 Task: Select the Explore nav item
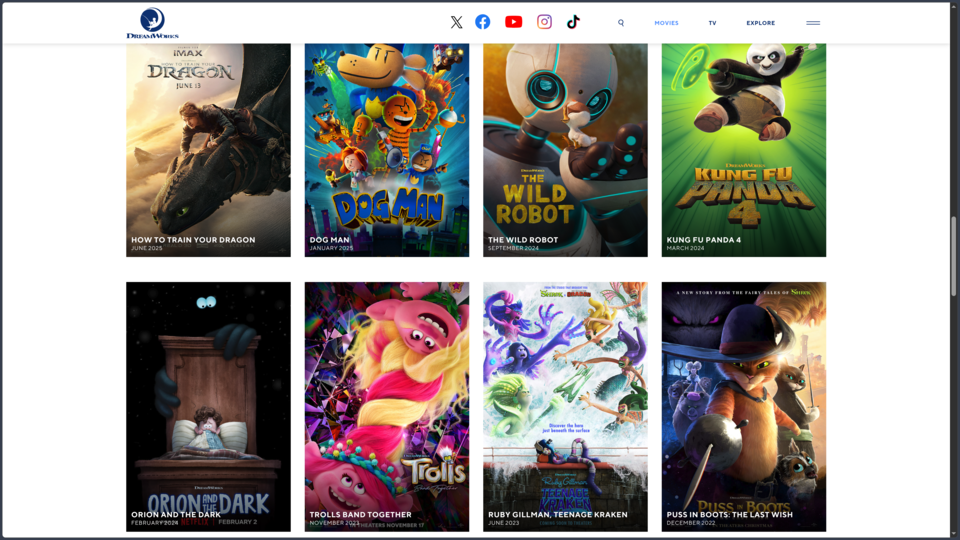click(x=760, y=23)
